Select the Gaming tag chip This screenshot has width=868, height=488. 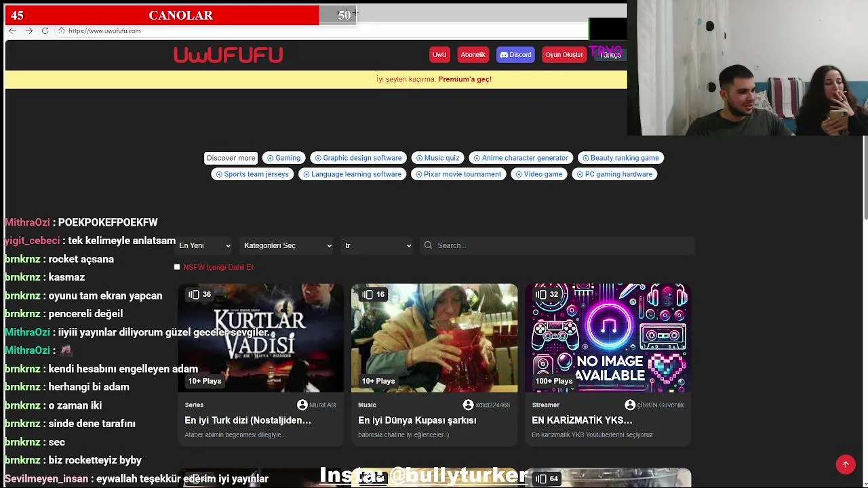(x=283, y=158)
